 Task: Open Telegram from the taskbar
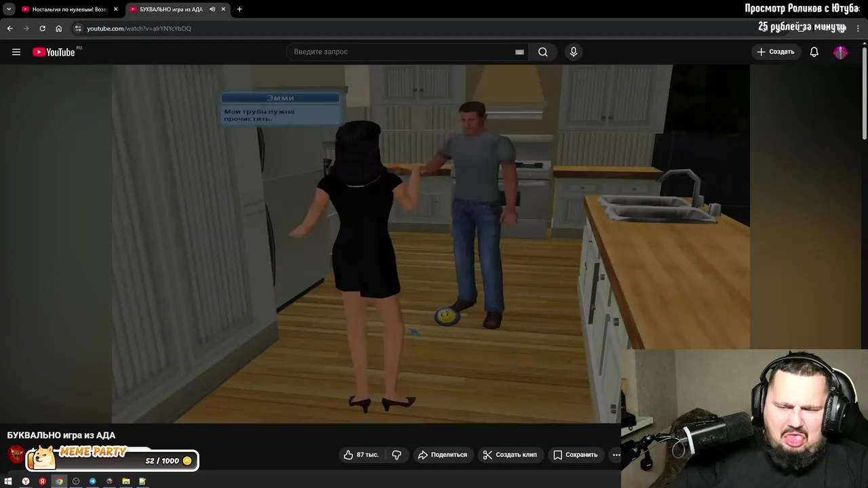click(93, 481)
